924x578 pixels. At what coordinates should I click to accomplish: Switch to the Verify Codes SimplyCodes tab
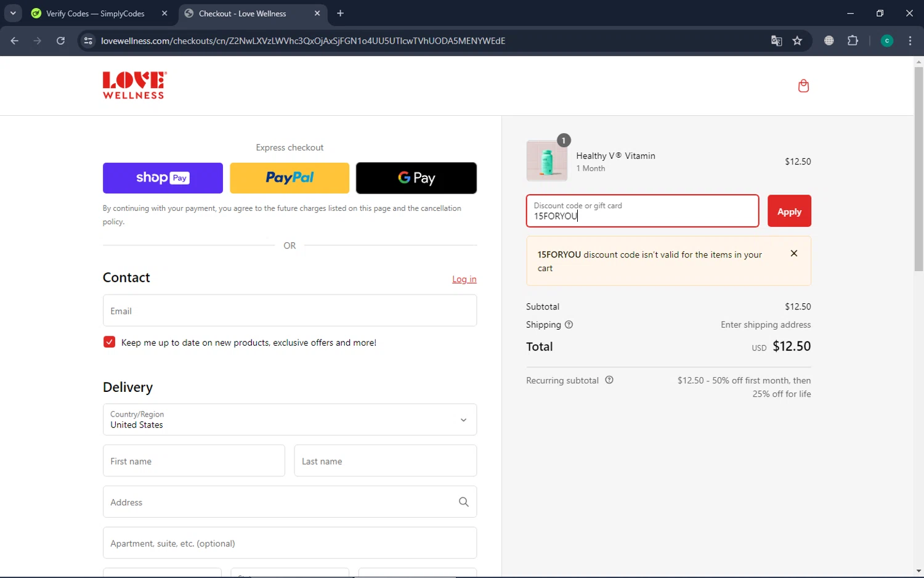click(95, 14)
